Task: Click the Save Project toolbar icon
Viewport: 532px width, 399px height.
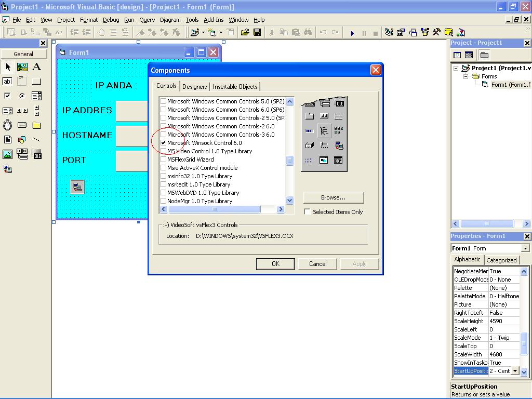Action: 257,32
